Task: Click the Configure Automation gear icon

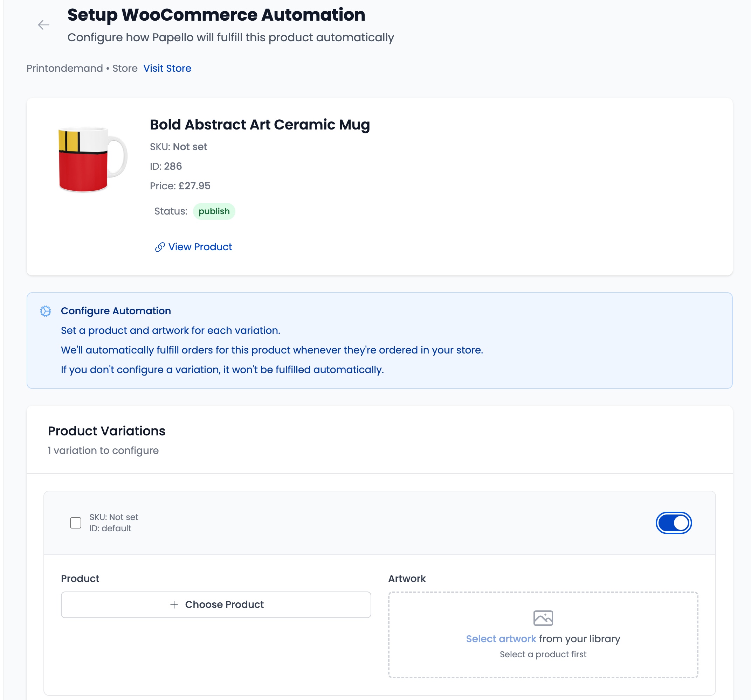Action: coord(46,311)
